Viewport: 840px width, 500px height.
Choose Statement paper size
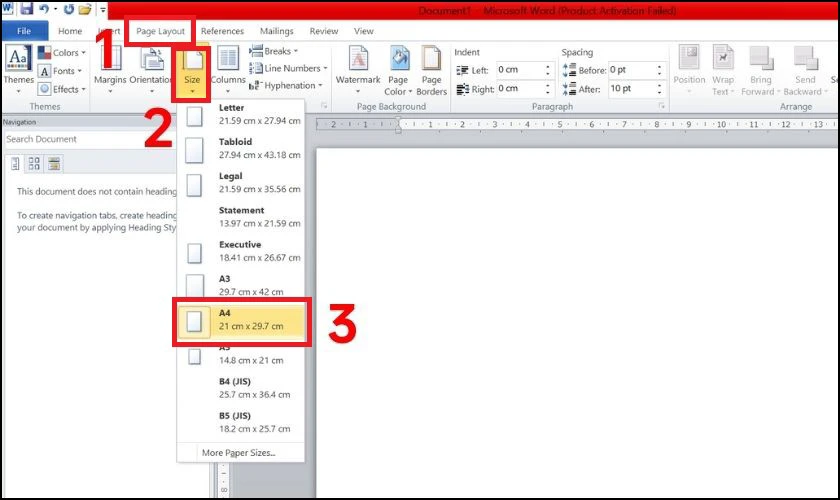pos(241,217)
